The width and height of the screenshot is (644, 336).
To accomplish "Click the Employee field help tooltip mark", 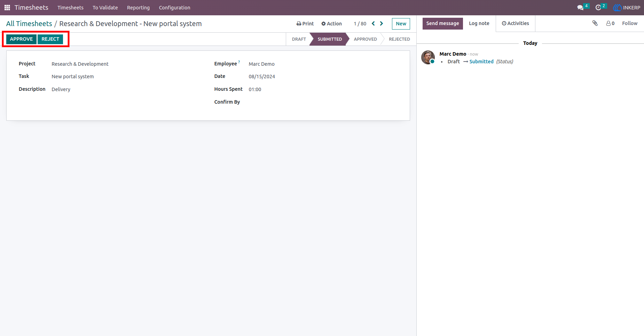I will point(239,62).
